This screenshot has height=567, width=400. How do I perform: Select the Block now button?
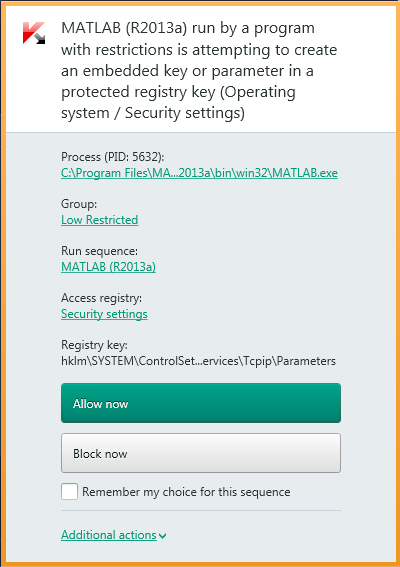(201, 453)
